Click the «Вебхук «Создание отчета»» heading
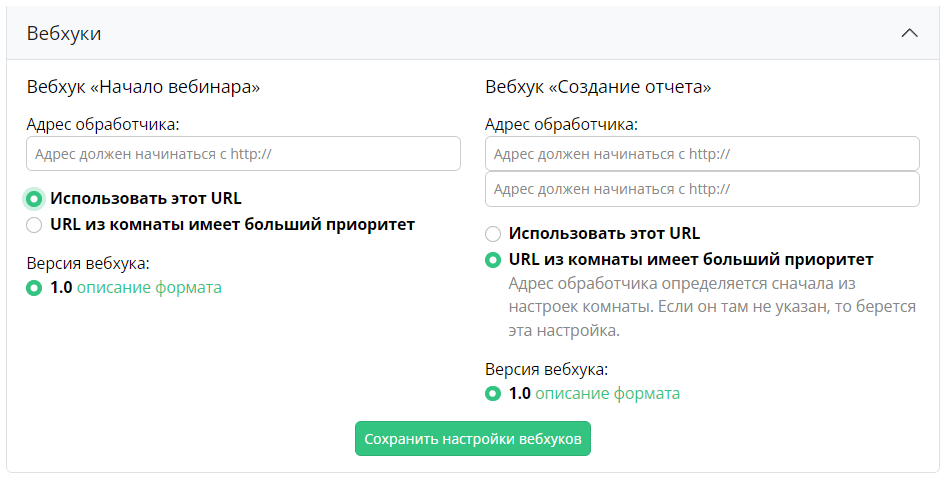 (x=598, y=87)
